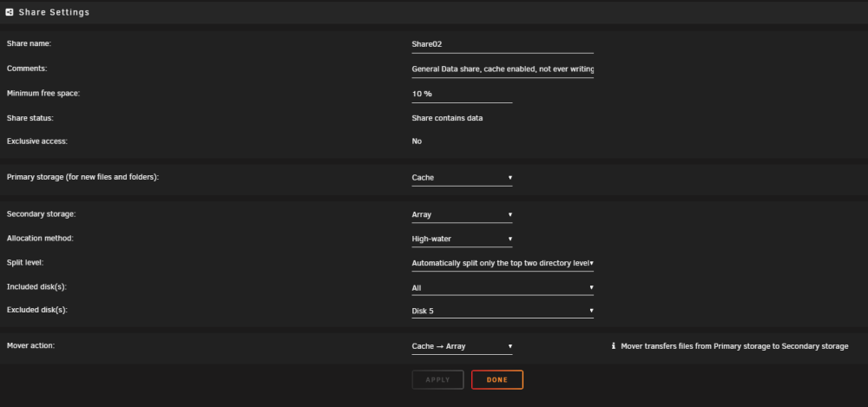Click the 'Share status:' label
This screenshot has height=407, width=868.
pos(30,118)
